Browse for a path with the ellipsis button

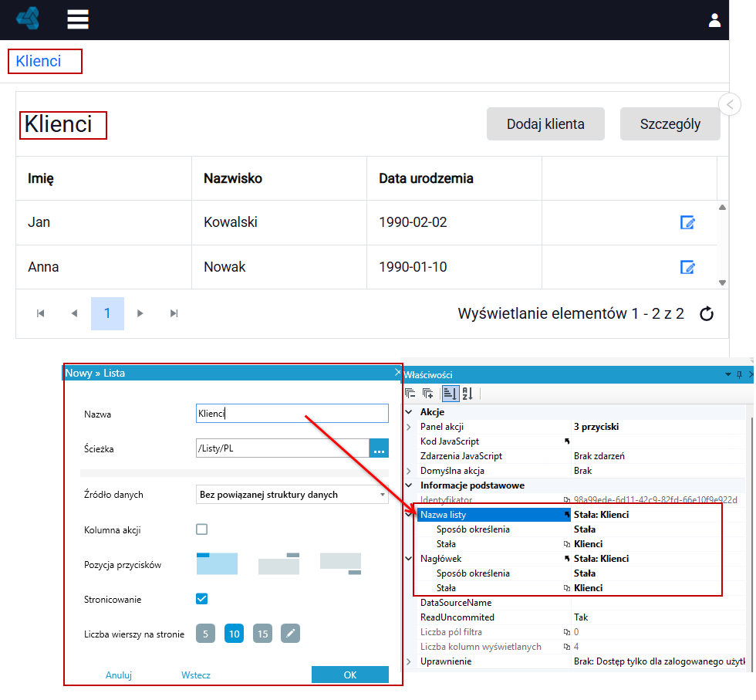tap(379, 448)
